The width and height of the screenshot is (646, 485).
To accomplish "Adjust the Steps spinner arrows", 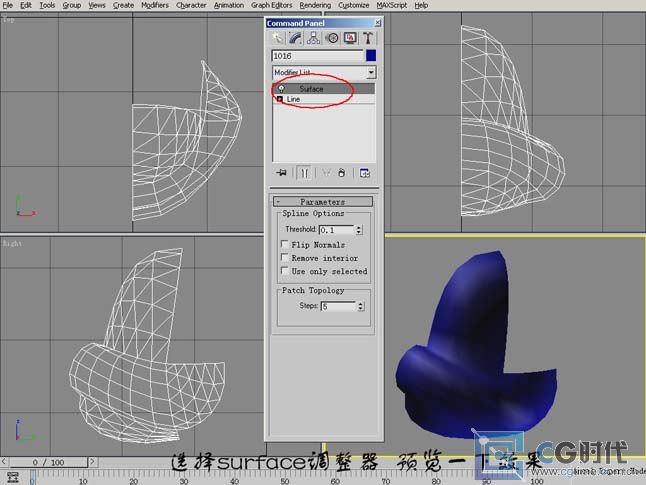I will 360,306.
